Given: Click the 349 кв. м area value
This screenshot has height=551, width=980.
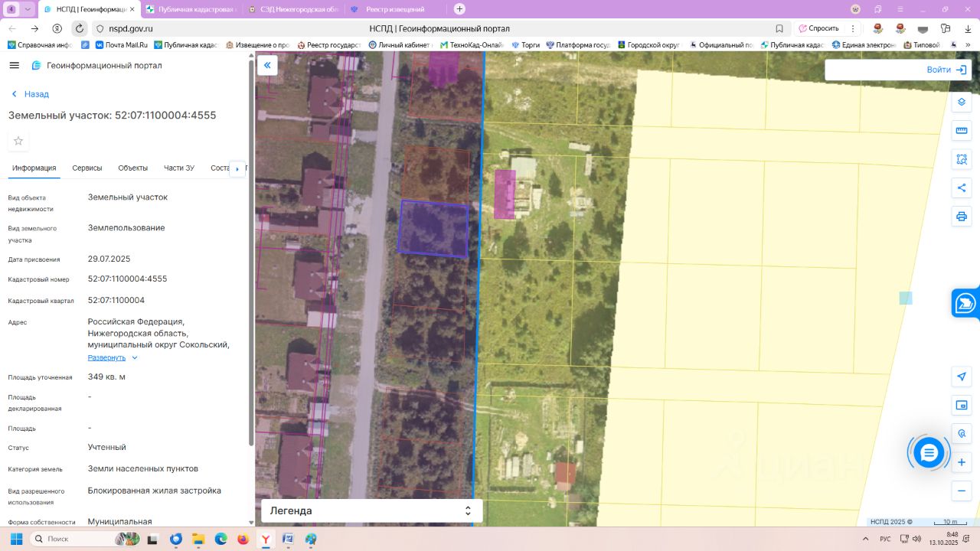Looking at the screenshot, I should (106, 377).
